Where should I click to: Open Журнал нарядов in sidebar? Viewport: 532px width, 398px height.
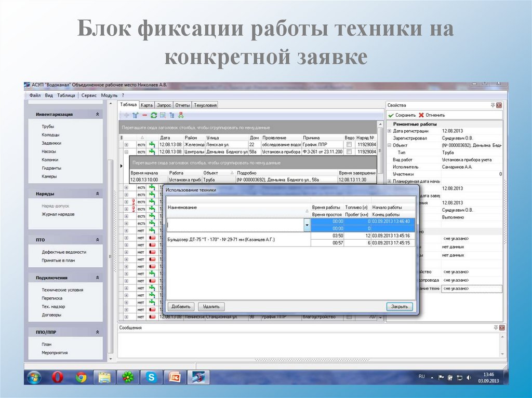(x=58, y=214)
